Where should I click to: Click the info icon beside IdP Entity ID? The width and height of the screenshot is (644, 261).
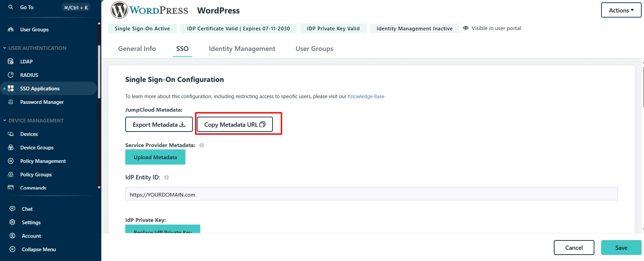coord(166,177)
